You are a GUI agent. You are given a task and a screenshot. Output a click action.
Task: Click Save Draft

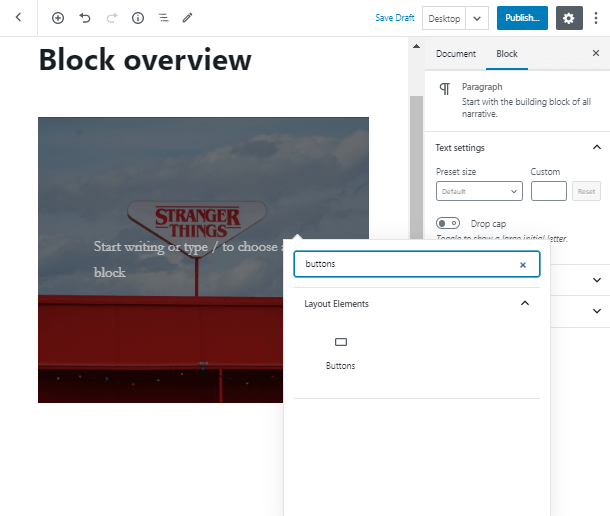(394, 18)
